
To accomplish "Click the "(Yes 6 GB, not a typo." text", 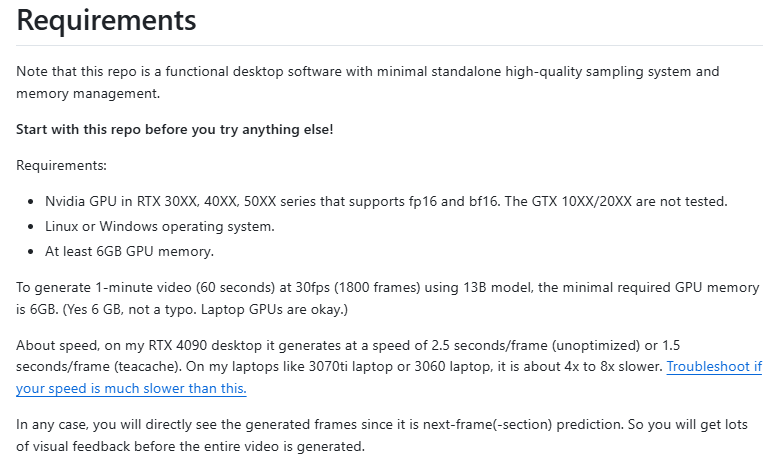I will (129, 309).
